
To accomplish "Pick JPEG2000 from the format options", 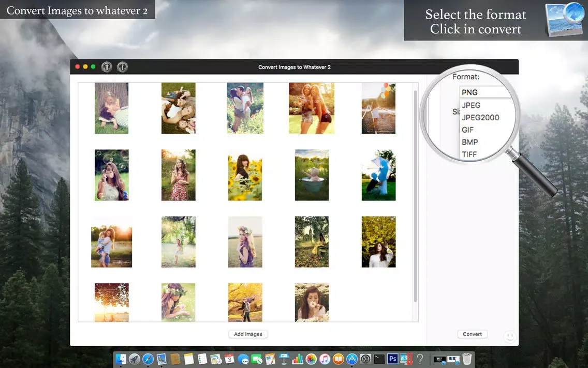I will pos(480,117).
